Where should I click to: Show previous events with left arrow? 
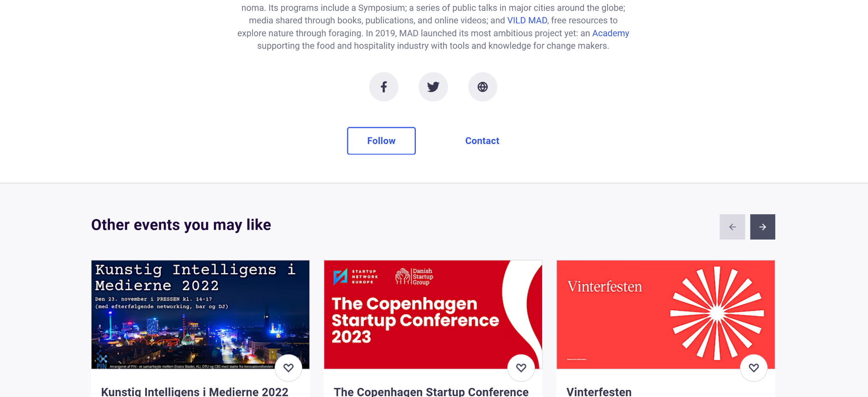732,227
